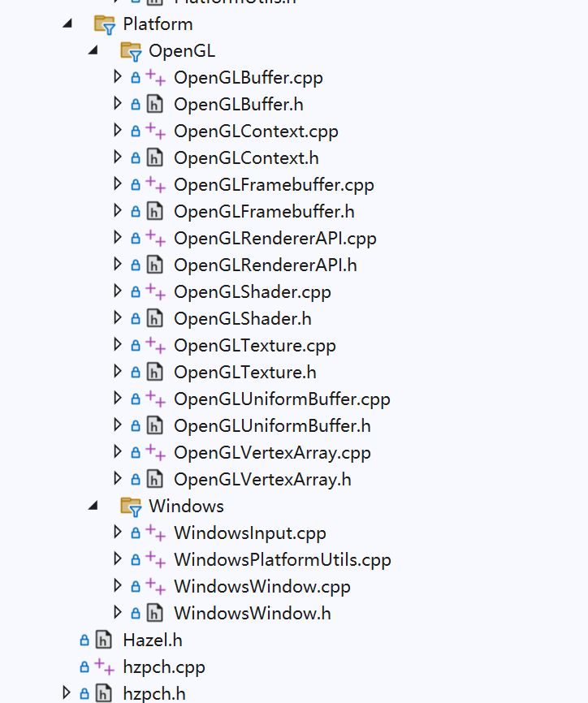Image resolution: width=588 pixels, height=703 pixels.
Task: Click the header icon of OpenGLRendererAPI.h
Action: pyautogui.click(x=155, y=265)
